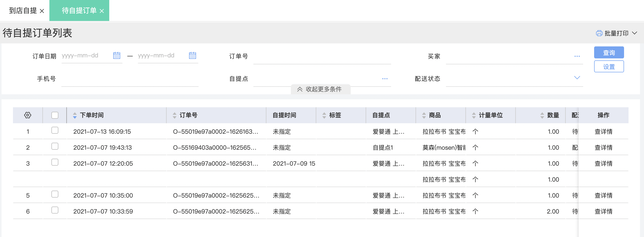Click the batch print printer icon

(599, 33)
